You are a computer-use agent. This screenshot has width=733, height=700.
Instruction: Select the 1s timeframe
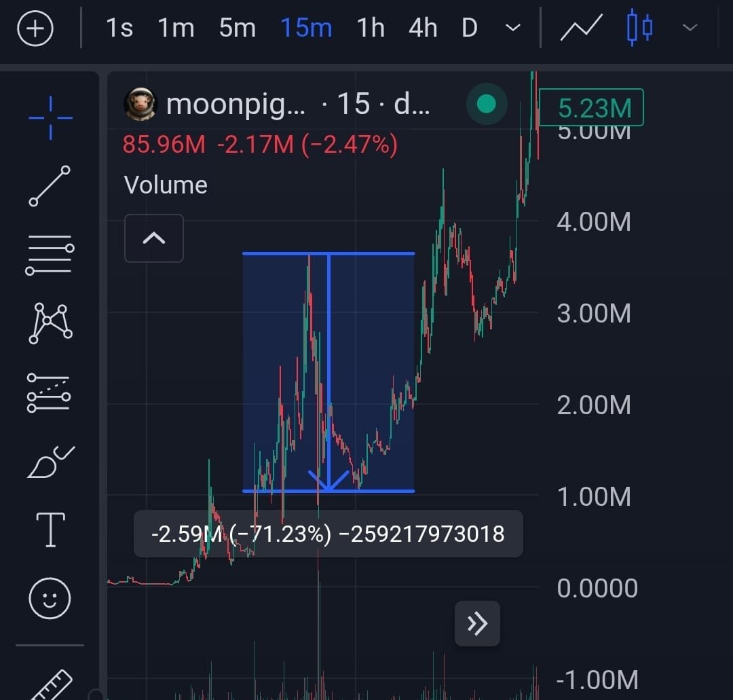coord(119,28)
